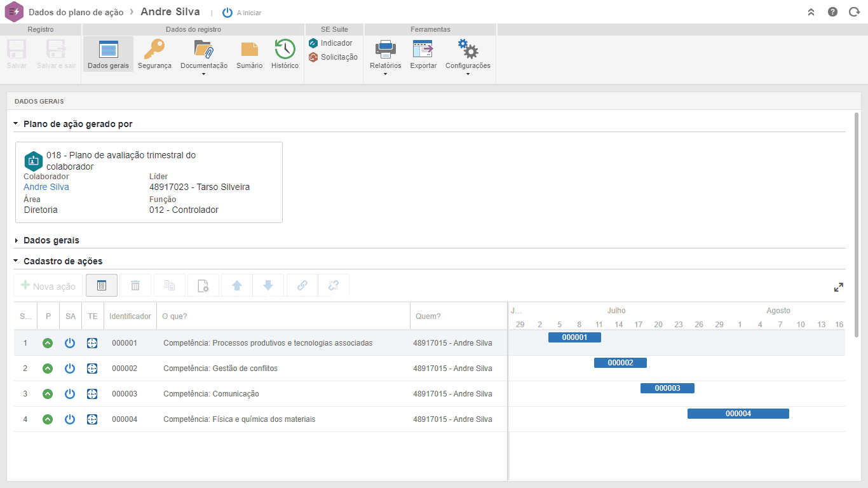This screenshot has width=868, height=488.
Task: Click the help question mark icon
Action: tap(832, 12)
